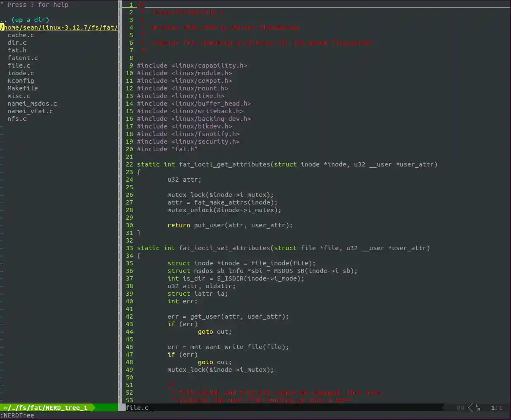
Task: Click line number 22 in the gutter
Action: (129, 164)
